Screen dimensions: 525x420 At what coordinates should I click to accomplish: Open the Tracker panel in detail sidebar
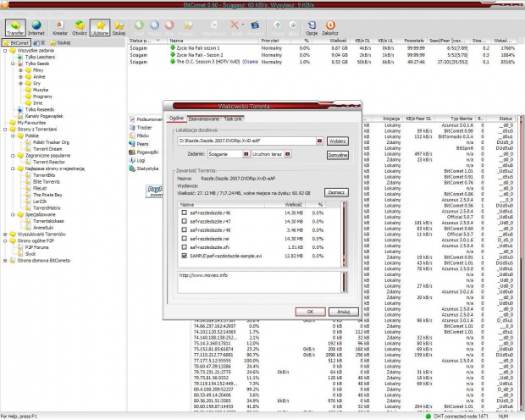pyautogui.click(x=141, y=128)
